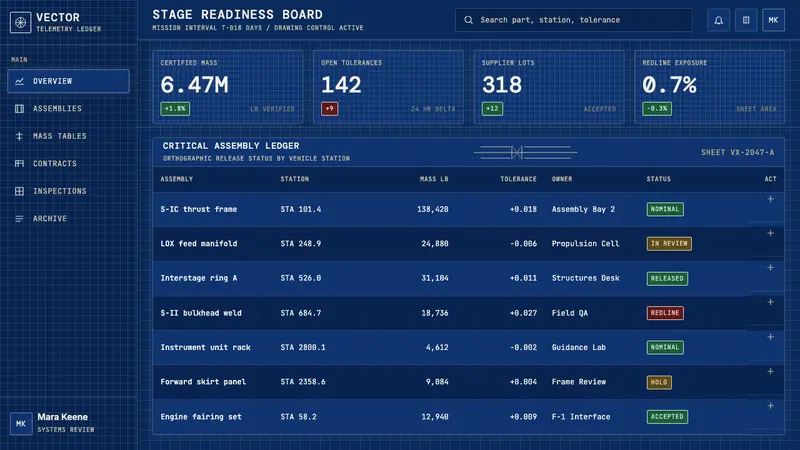Go to the Overview section
This screenshot has height=450, width=800.
point(68,81)
